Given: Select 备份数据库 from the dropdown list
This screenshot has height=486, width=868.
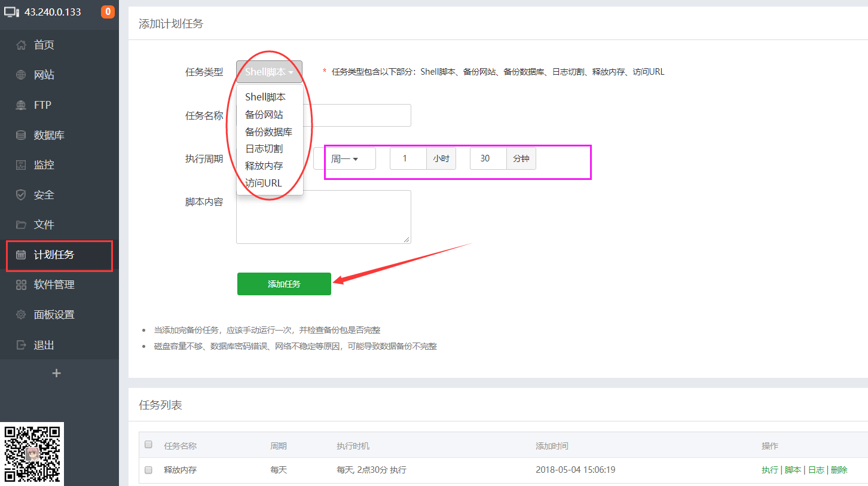Looking at the screenshot, I should click(x=268, y=132).
